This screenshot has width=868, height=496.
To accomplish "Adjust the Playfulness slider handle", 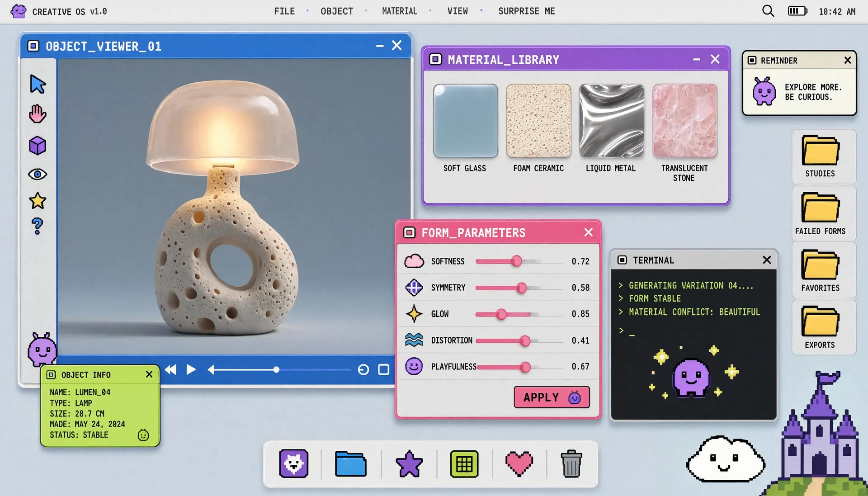I will [525, 367].
